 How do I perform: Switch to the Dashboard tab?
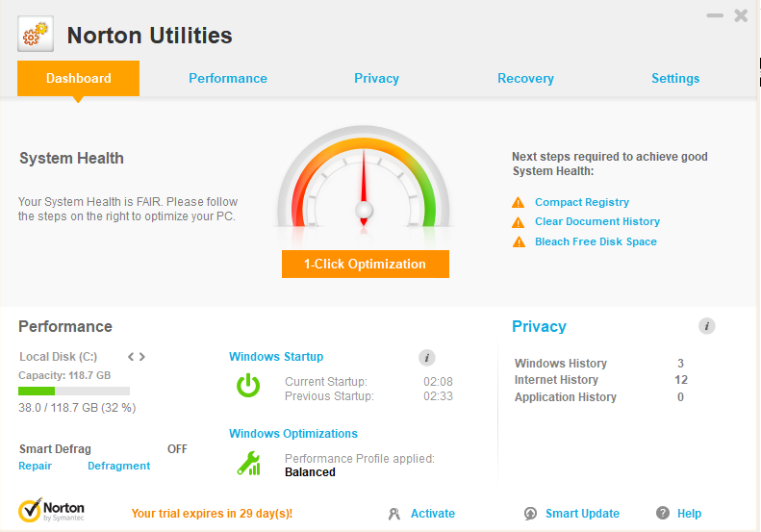click(x=78, y=78)
